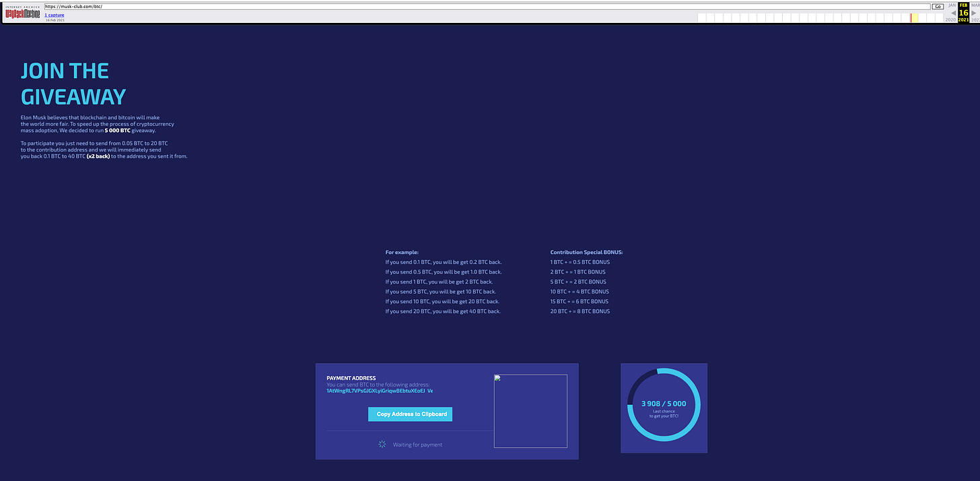The image size is (980, 481).
Task: Click '15 BTC + = 6 BTC BONUS' line
Action: pyautogui.click(x=580, y=301)
